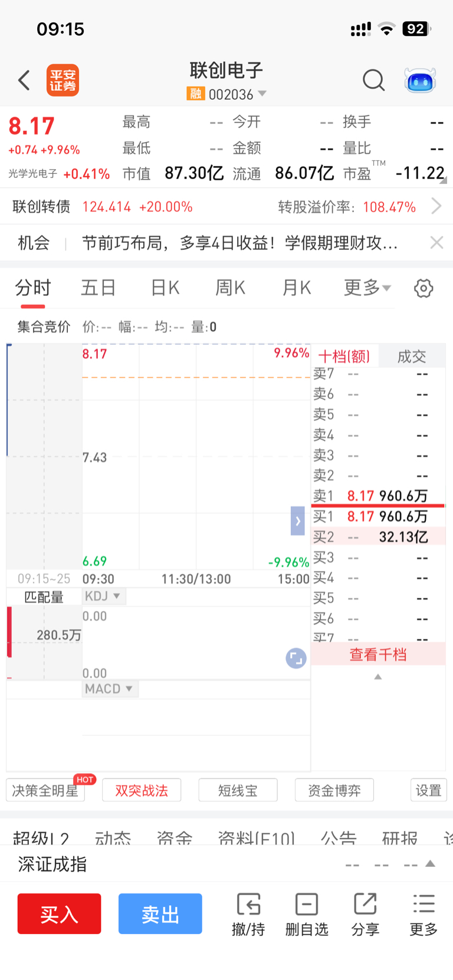This screenshot has width=453, height=980.
Task: Switch to the 成交 tab
Action: click(412, 356)
